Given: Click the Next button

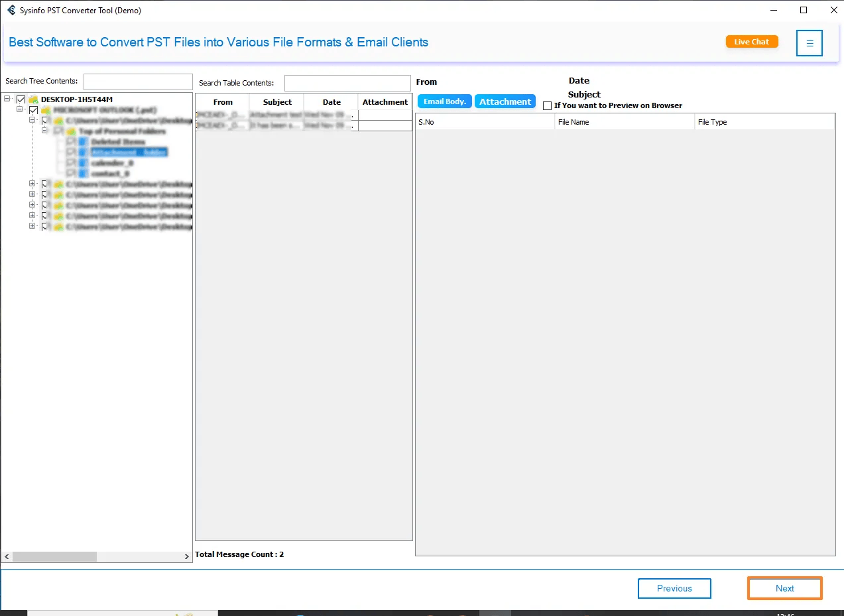Looking at the screenshot, I should (785, 588).
